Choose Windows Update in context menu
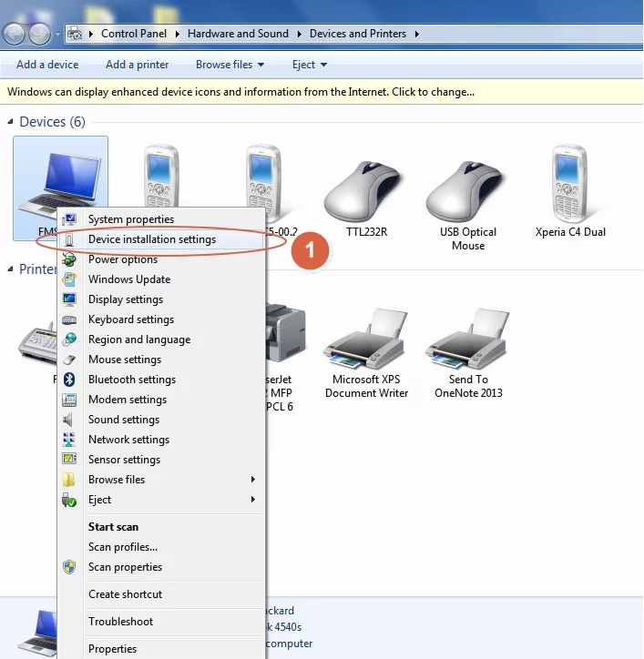 coord(160,279)
